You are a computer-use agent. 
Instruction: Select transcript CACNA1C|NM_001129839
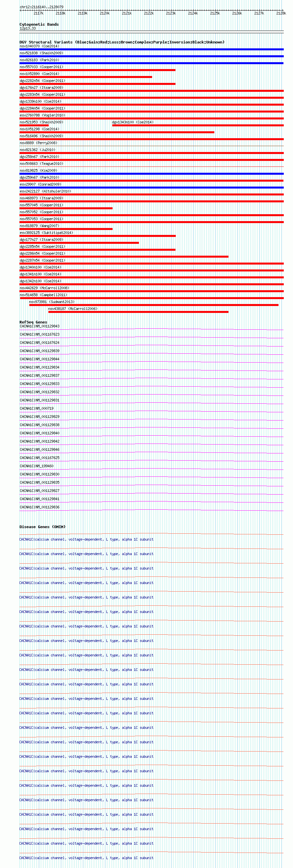tap(40, 351)
